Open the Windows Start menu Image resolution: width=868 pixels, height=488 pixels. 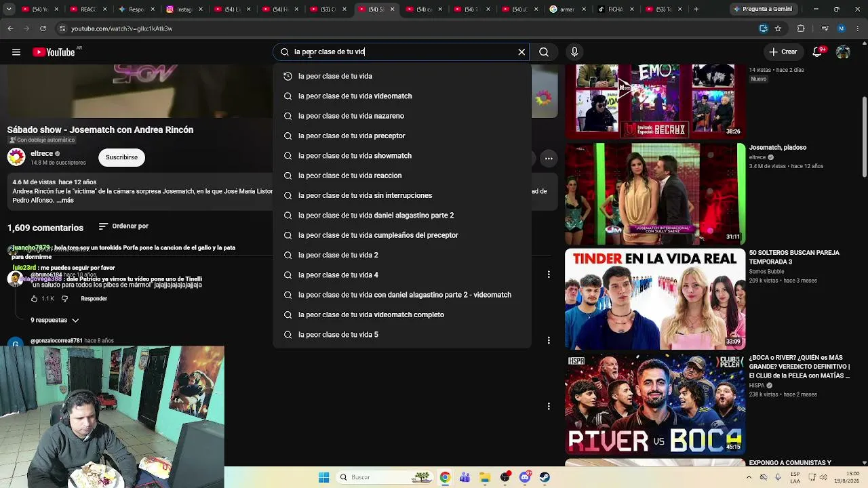(x=323, y=477)
